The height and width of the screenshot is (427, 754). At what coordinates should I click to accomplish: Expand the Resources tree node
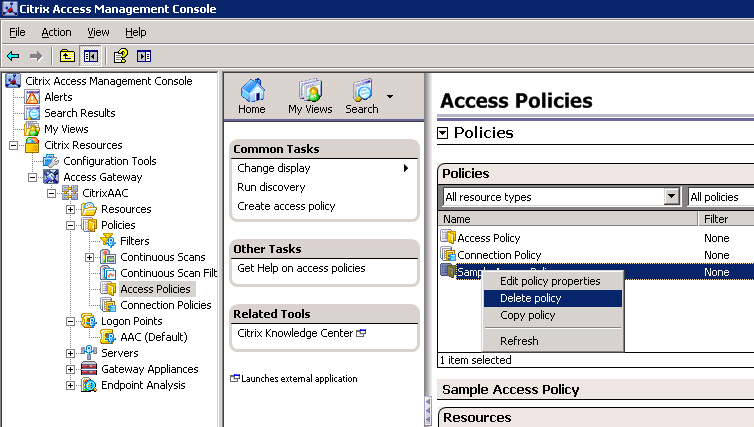[x=70, y=209]
